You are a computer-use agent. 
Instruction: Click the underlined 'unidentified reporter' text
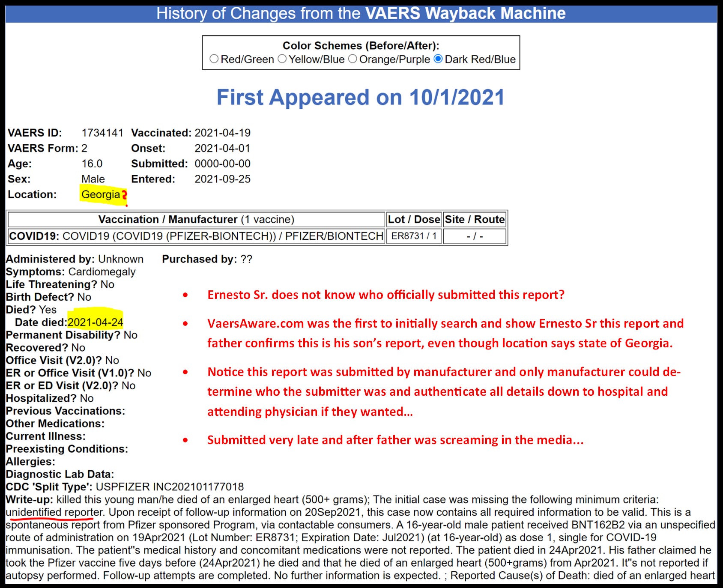tap(54, 512)
